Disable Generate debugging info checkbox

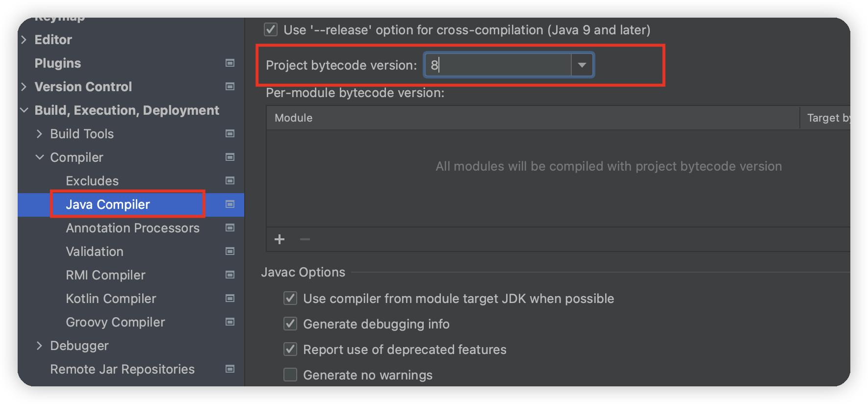point(290,324)
